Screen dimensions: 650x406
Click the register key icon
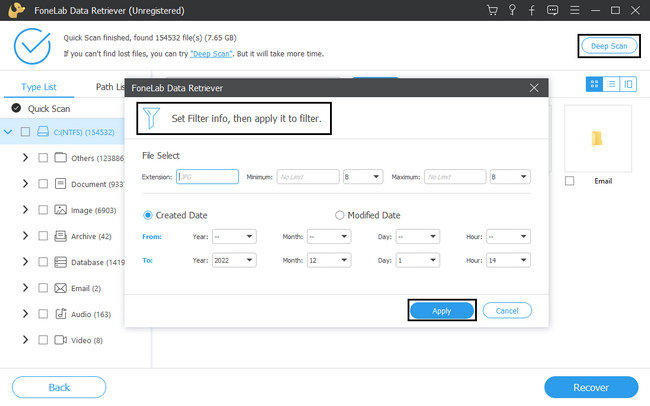pos(512,10)
